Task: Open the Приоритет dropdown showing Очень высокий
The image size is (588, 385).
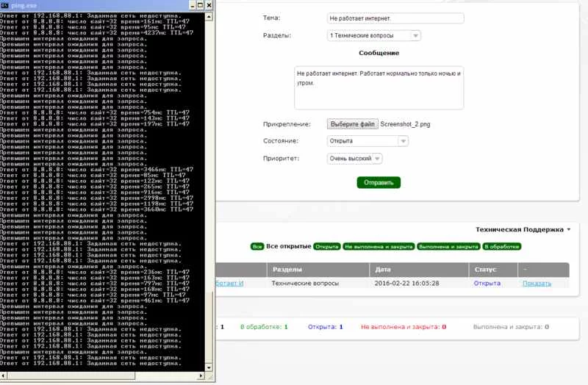Action: click(x=355, y=159)
